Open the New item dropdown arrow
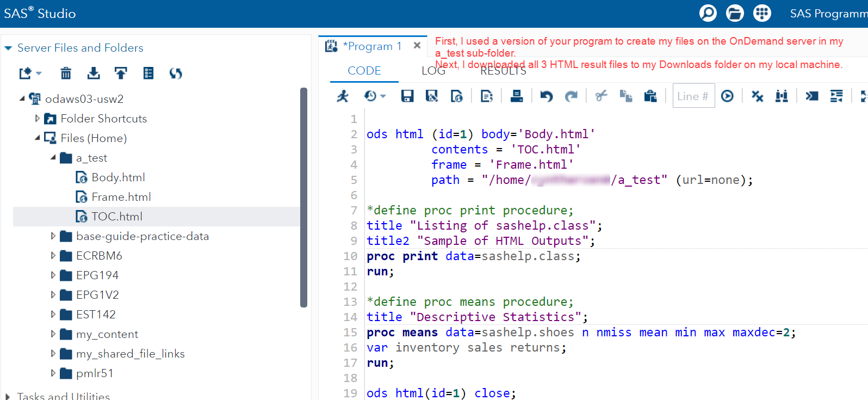The image size is (868, 400). [39, 73]
